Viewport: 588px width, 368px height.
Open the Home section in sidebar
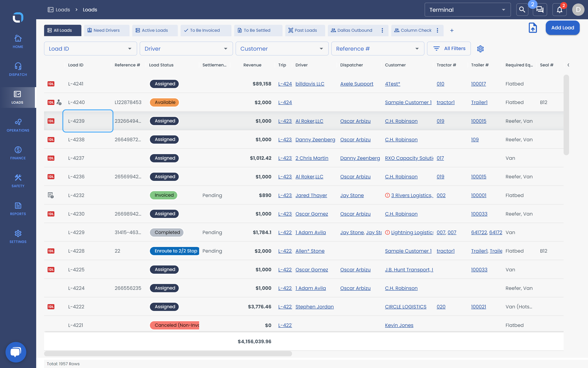[18, 42]
